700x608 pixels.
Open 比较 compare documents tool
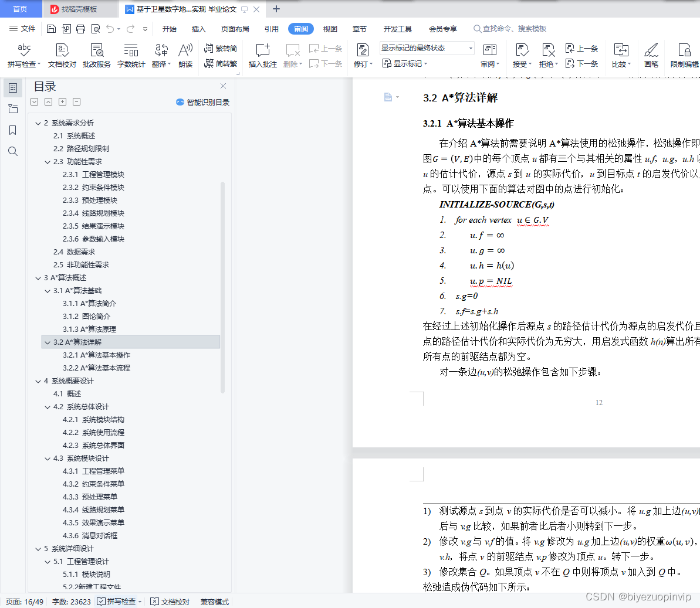click(621, 56)
